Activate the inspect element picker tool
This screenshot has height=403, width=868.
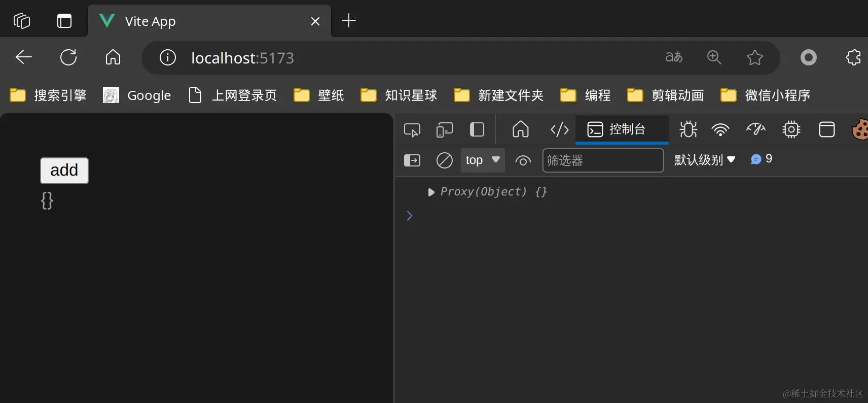pos(412,130)
